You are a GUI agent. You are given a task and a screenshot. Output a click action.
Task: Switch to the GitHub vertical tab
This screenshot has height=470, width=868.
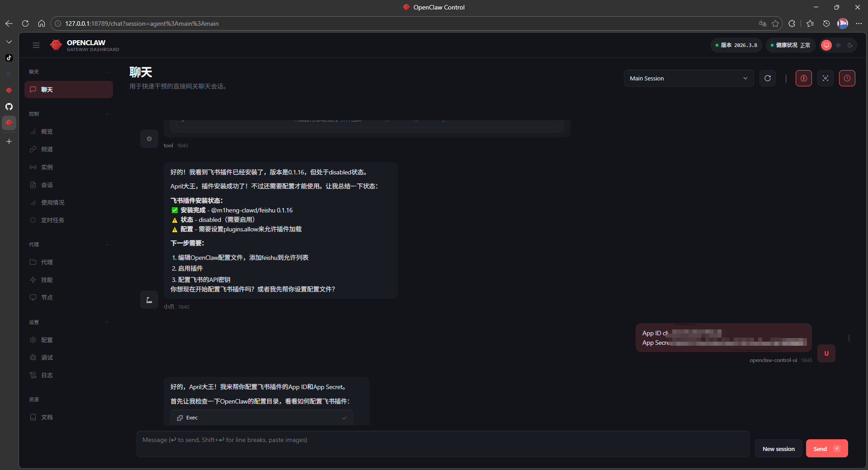click(9, 107)
